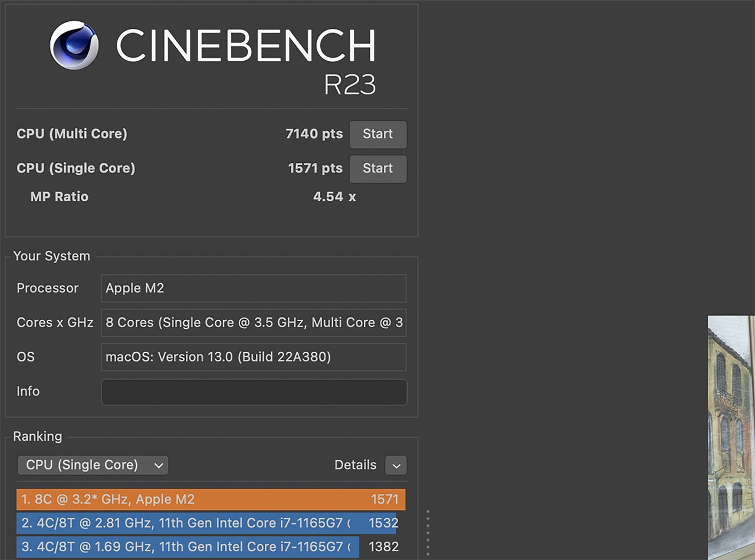Click the MP Ratio label
The height and width of the screenshot is (560, 755).
click(x=59, y=197)
